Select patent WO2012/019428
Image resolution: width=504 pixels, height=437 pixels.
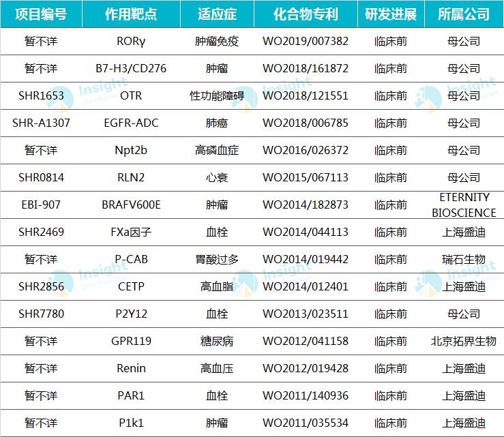tap(306, 369)
